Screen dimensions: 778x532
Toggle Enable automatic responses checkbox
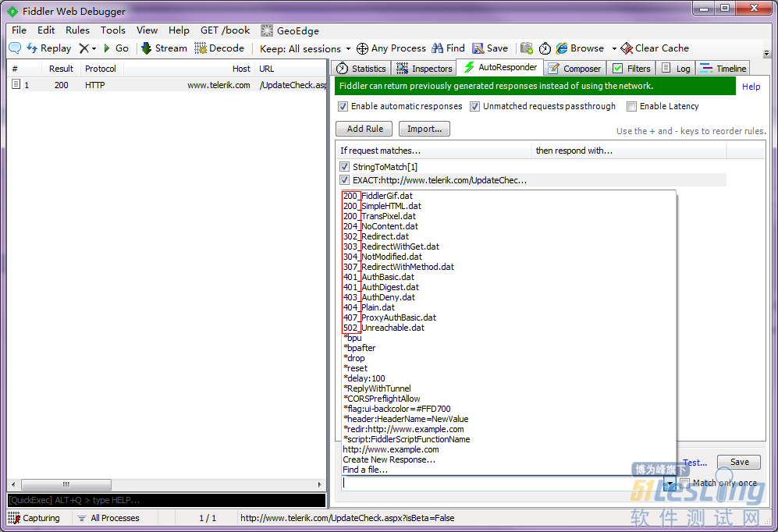(x=343, y=106)
